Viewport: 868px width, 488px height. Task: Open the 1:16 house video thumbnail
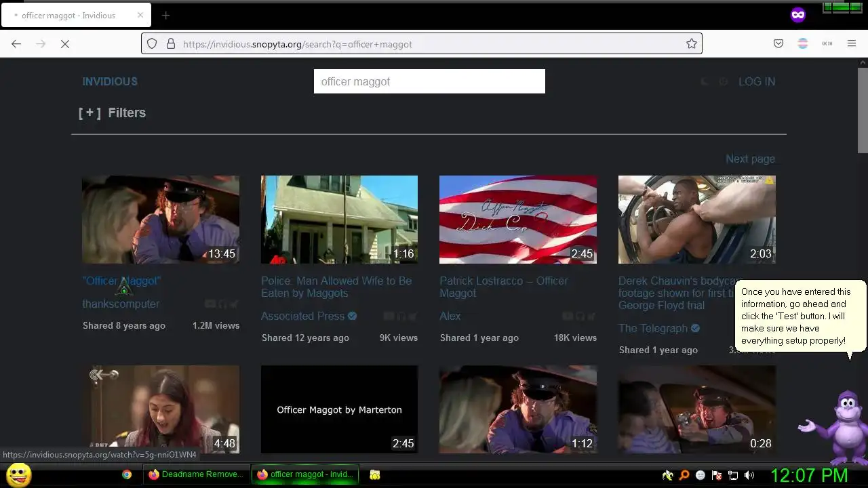(x=339, y=220)
